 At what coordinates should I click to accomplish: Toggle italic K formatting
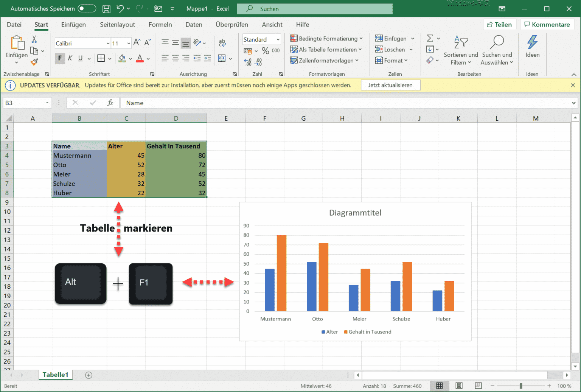[70, 58]
